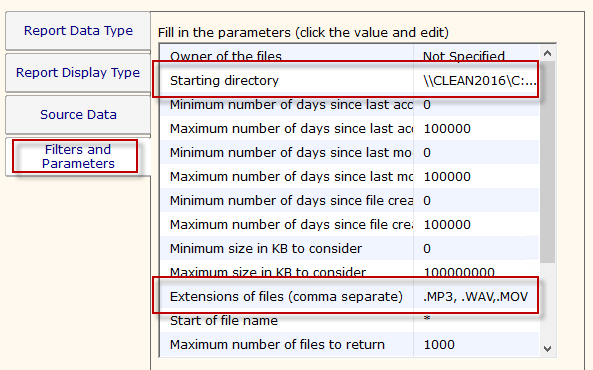Screen dimensions: 593x370
Task: Edit minimum days since last modified value
Action: tap(427, 152)
